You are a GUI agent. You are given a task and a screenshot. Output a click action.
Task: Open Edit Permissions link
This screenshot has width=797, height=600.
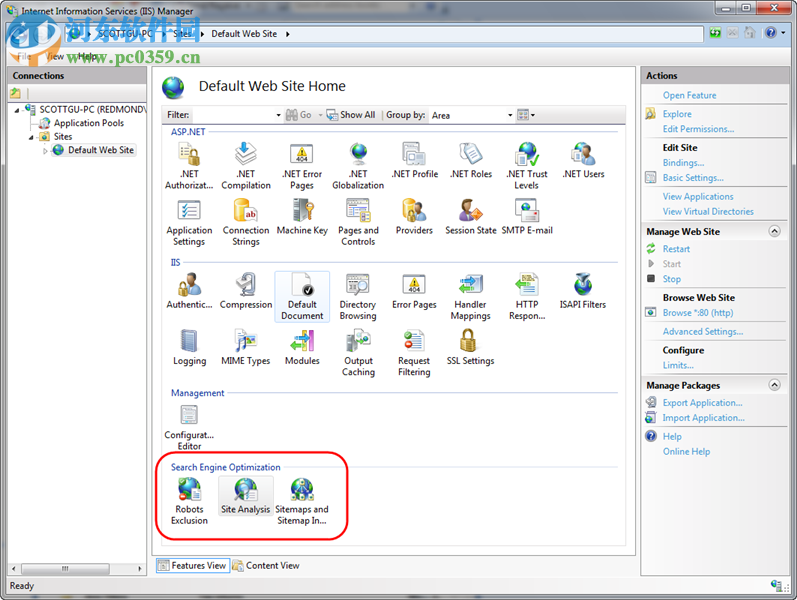pyautogui.click(x=698, y=129)
